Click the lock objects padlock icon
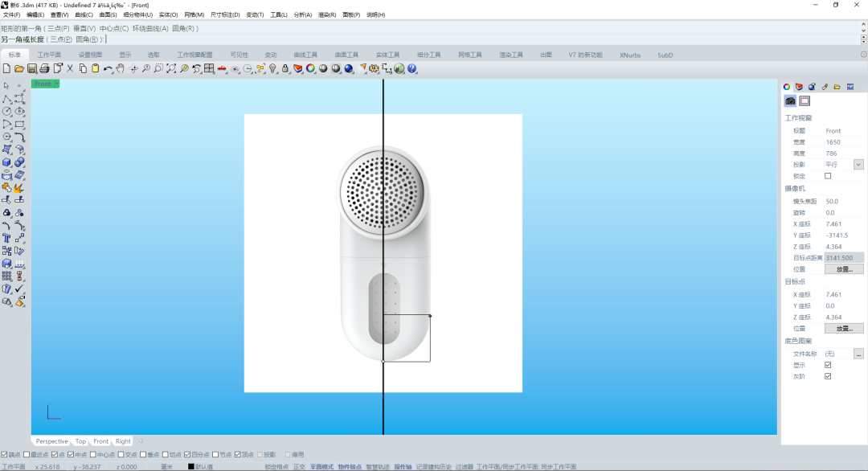The width and height of the screenshot is (868, 471). pos(285,68)
